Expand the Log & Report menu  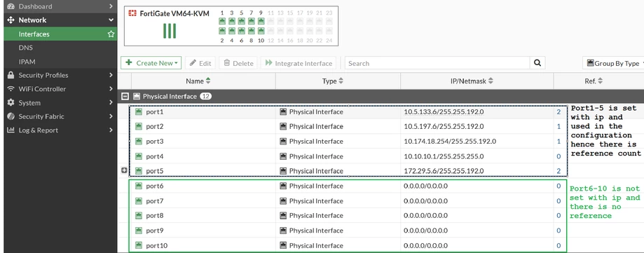[60, 130]
